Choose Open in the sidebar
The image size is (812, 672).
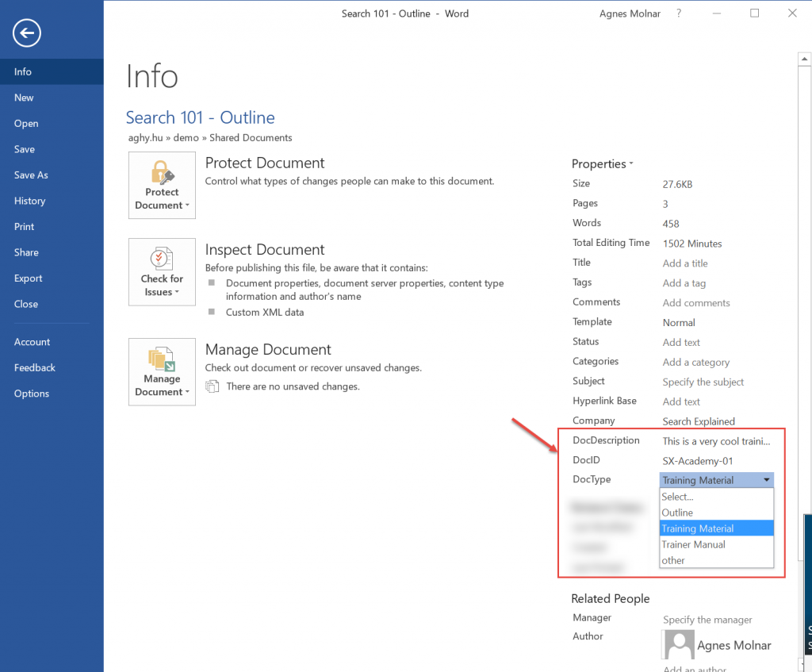52,123
